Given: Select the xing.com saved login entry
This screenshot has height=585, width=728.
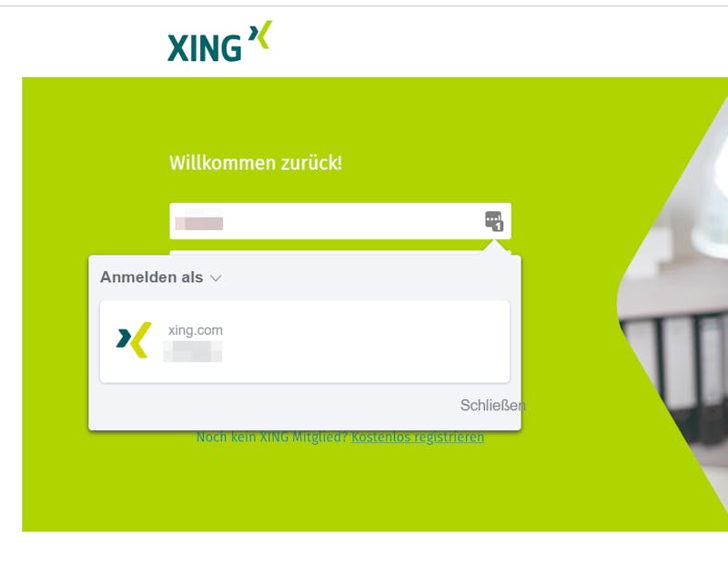Looking at the screenshot, I should [305, 342].
